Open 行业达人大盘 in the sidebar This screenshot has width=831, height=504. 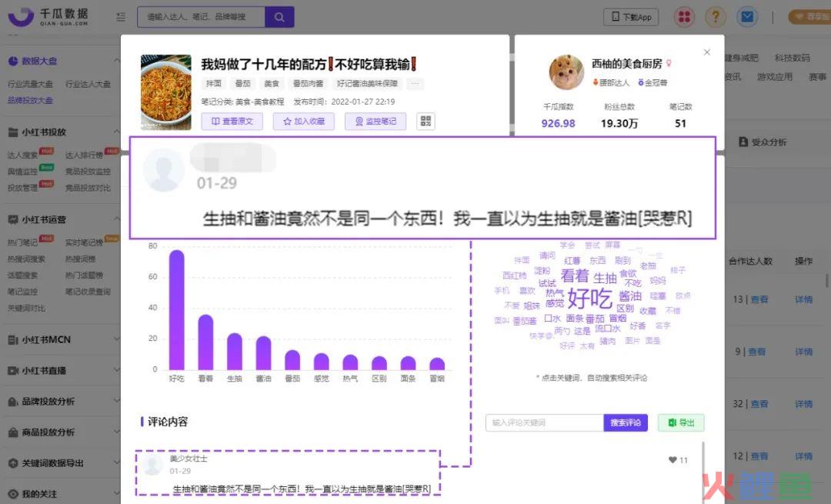click(88, 85)
